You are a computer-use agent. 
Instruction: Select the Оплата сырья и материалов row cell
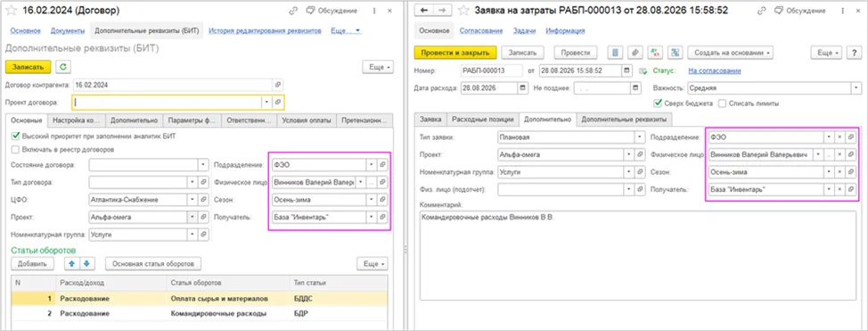pyautogui.click(x=227, y=298)
